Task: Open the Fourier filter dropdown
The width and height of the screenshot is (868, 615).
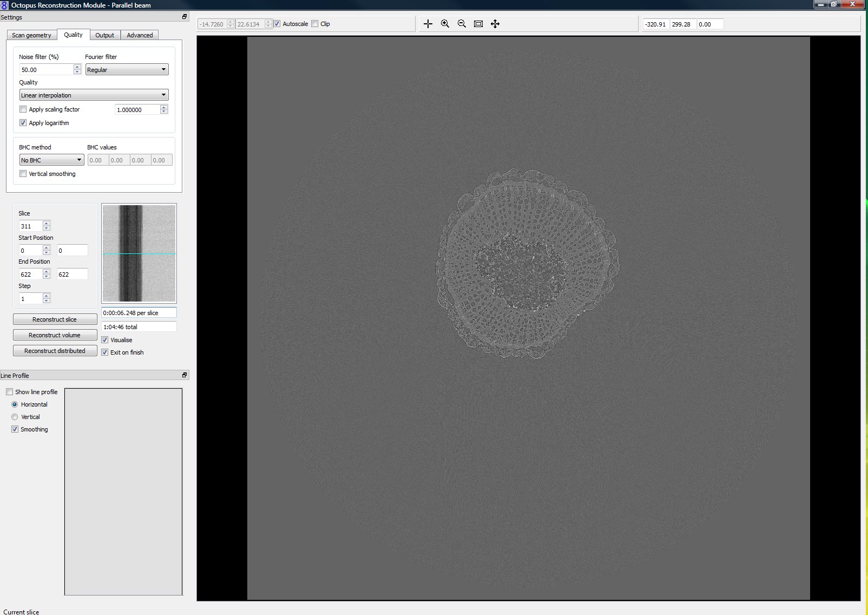Action: (127, 70)
